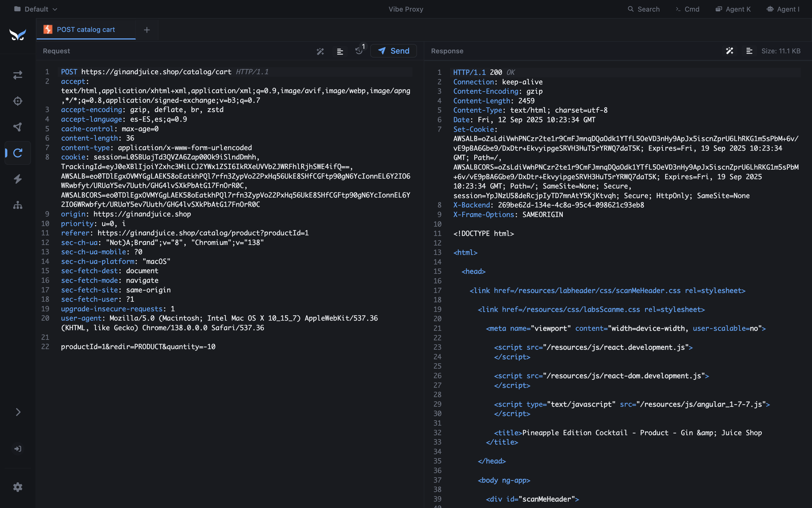Screen dimensions: 812x508
Task: Click the Vibe Proxy owl logo
Action: click(17, 35)
